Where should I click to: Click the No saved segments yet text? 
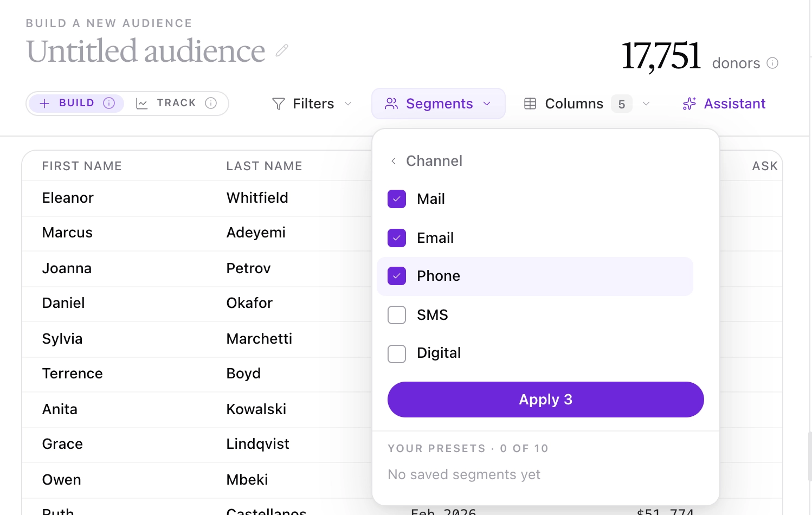(x=464, y=475)
